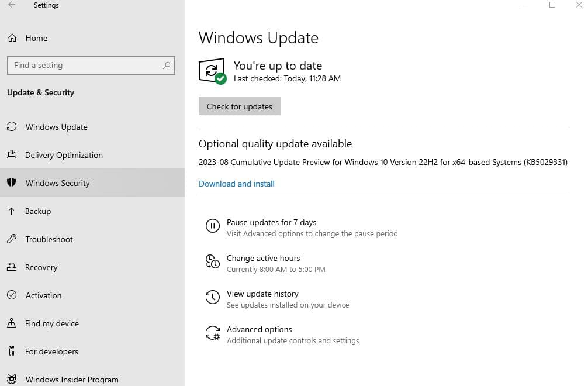Open Windows Insider Program settings
Screen dimensions: 588x386
(x=92, y=377)
